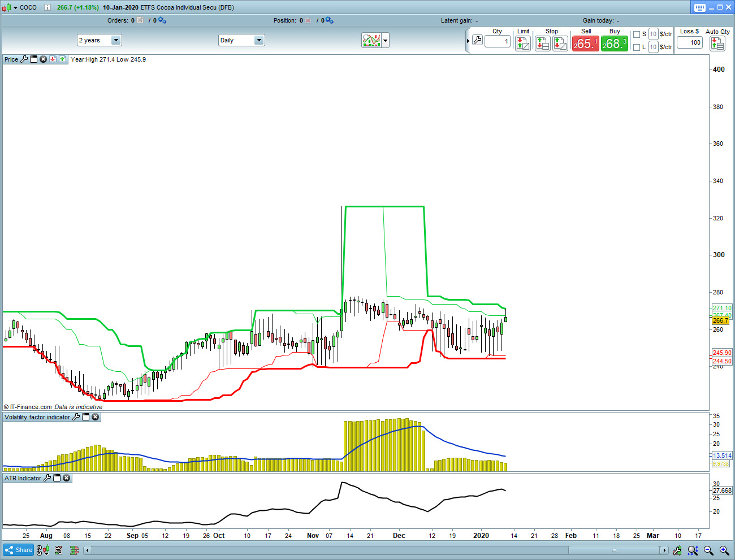Image resolution: width=735 pixels, height=560 pixels.
Task: Click the 13.514 volatility value label
Action: 722,455
